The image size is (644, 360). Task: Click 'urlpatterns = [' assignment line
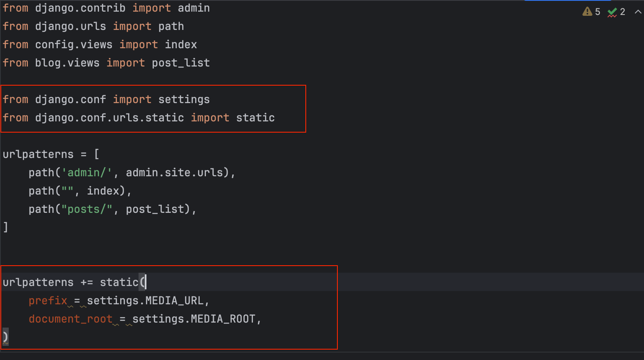51,154
